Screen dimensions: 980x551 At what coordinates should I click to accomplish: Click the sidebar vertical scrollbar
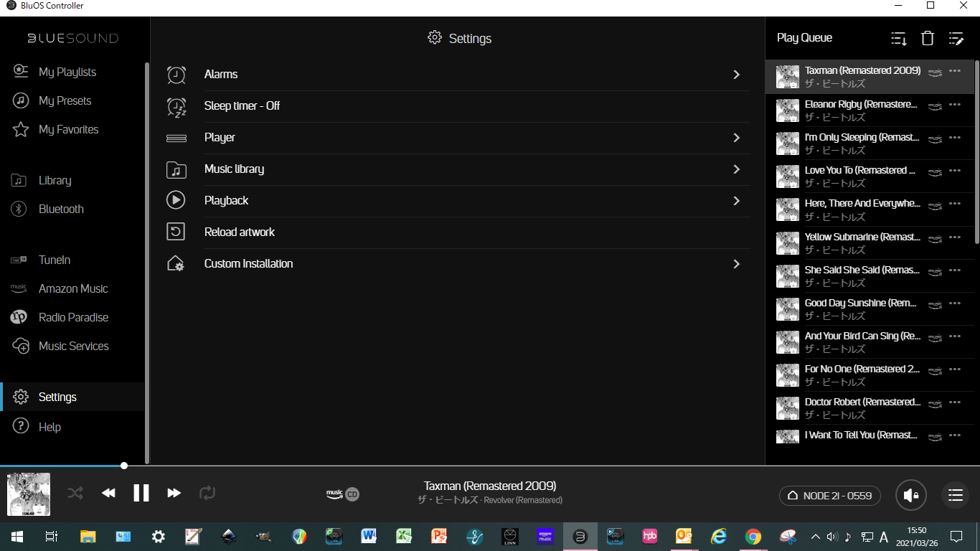(147, 262)
